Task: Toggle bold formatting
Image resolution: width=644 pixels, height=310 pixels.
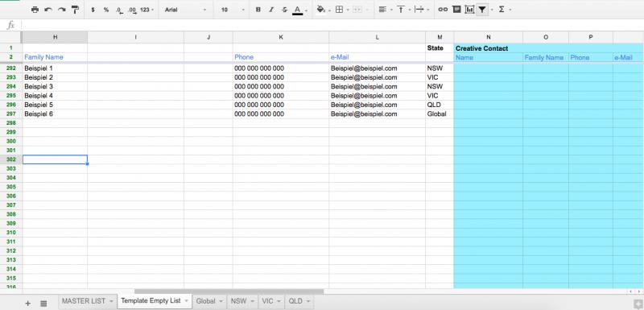Action: tap(258, 10)
